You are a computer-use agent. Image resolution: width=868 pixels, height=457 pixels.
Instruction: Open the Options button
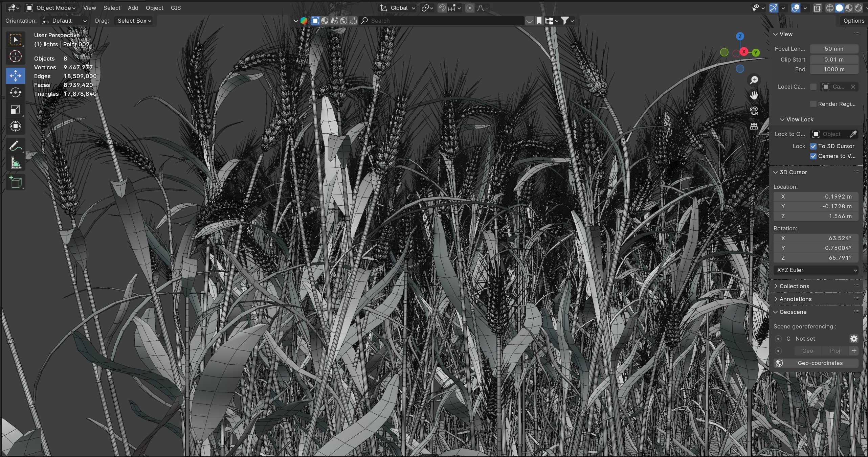click(853, 21)
